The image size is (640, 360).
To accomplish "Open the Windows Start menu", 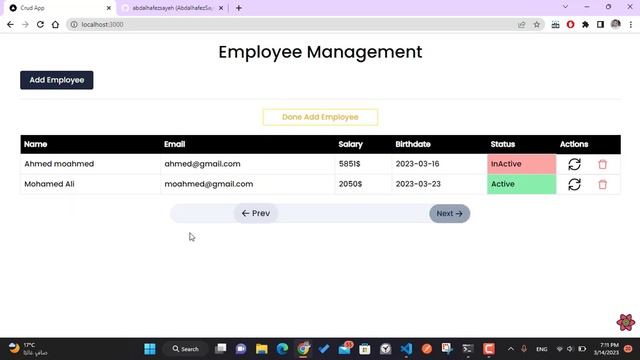I will (x=150, y=349).
